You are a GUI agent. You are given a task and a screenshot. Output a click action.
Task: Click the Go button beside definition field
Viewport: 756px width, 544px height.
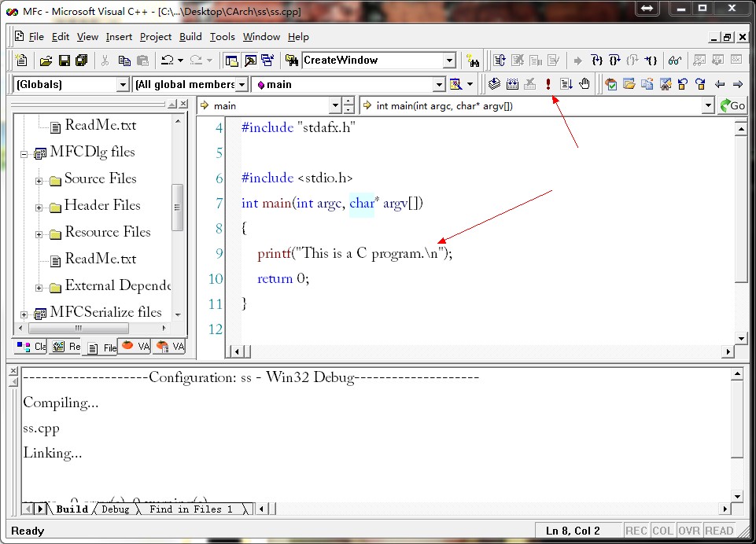click(732, 105)
